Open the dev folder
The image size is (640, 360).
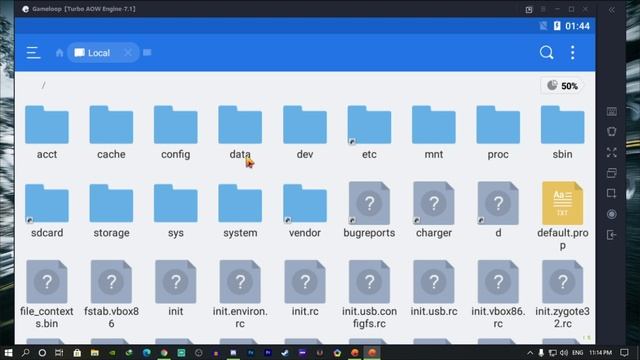point(305,133)
